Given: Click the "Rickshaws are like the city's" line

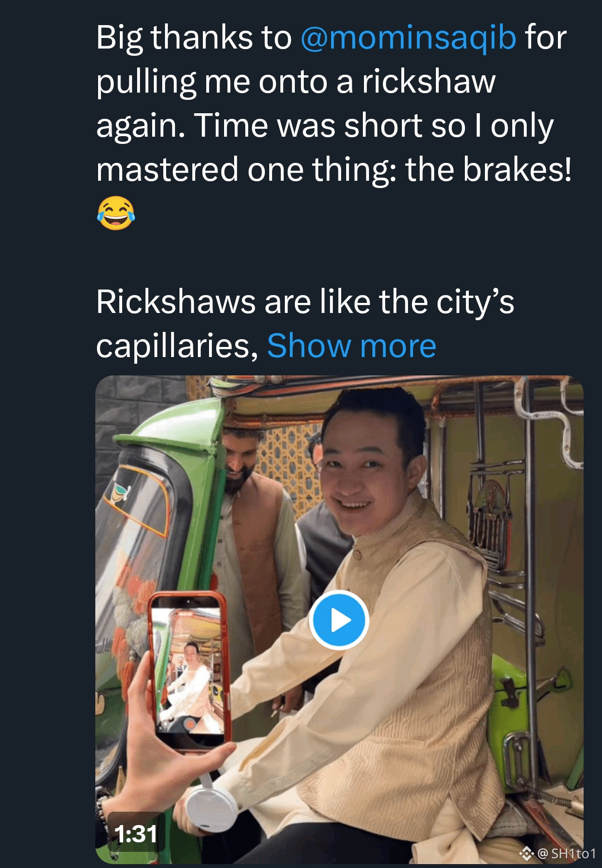Looking at the screenshot, I should pyautogui.click(x=305, y=302).
